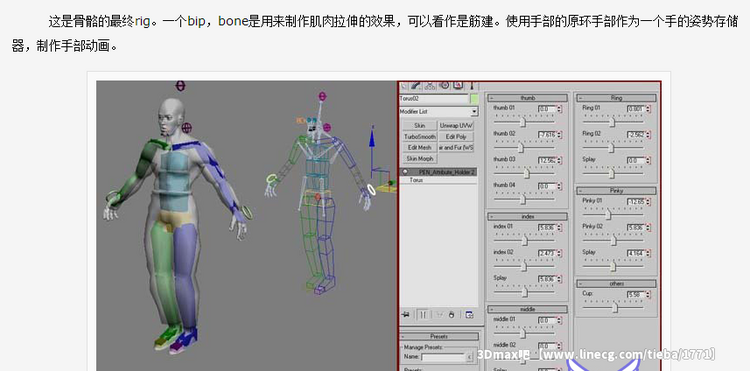The image size is (750, 371).
Task: Open the Hierarchy command panel tab
Action: pyautogui.click(x=430, y=85)
